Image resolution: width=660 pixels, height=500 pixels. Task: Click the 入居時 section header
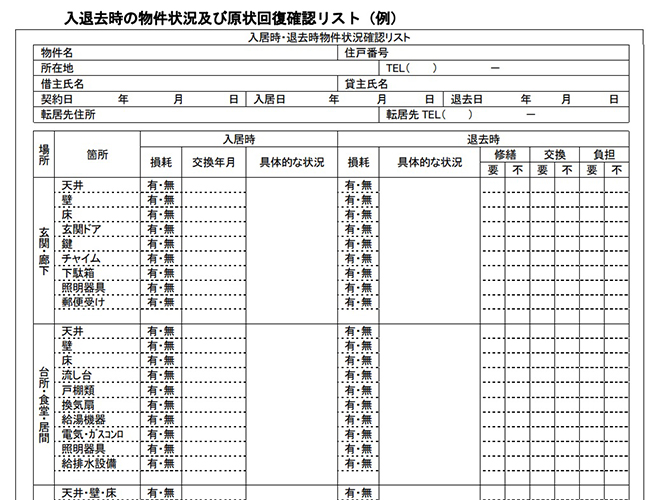[x=239, y=139]
